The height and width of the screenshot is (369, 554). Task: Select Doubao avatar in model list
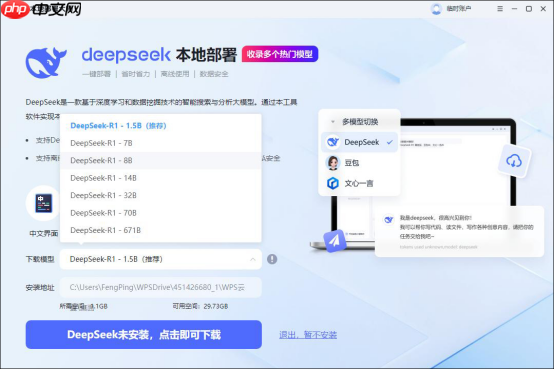(333, 163)
